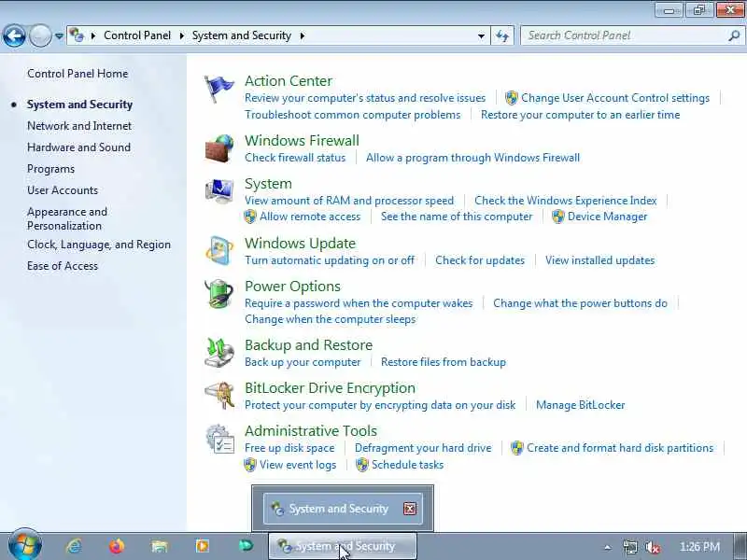
Task: Click Change what the power buttons do
Action: [x=580, y=303]
